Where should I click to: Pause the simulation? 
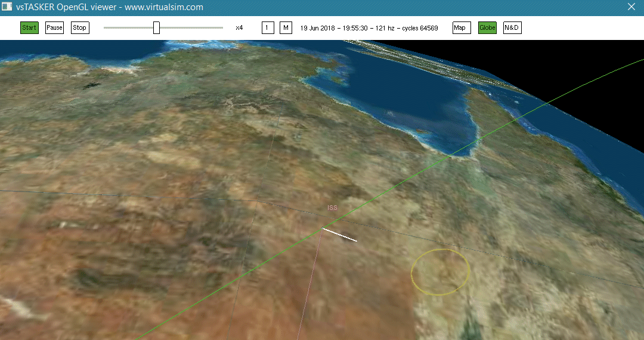[54, 28]
